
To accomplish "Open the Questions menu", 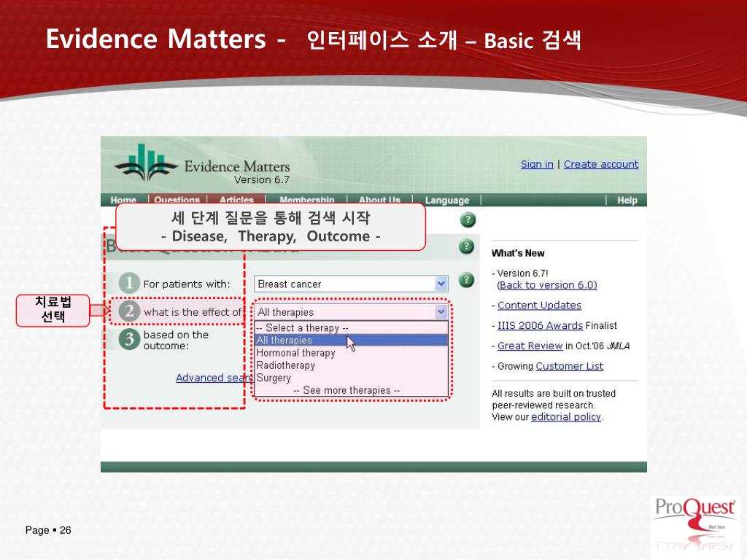I will tap(177, 200).
